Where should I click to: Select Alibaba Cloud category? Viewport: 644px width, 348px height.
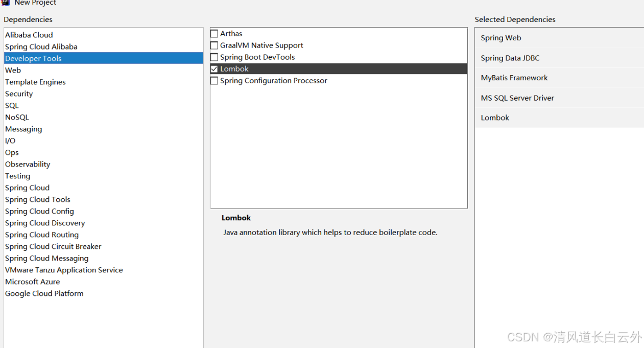(x=103, y=35)
